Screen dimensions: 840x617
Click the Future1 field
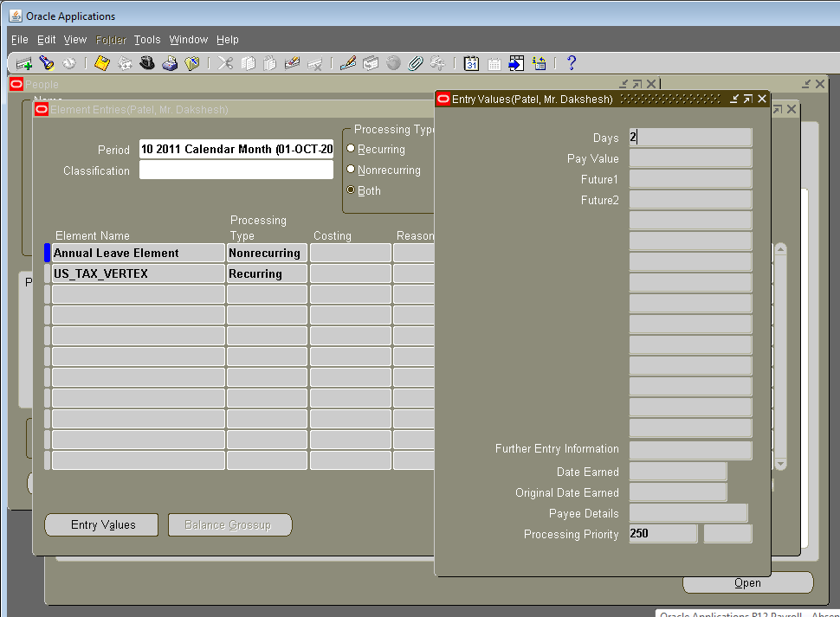coord(690,179)
